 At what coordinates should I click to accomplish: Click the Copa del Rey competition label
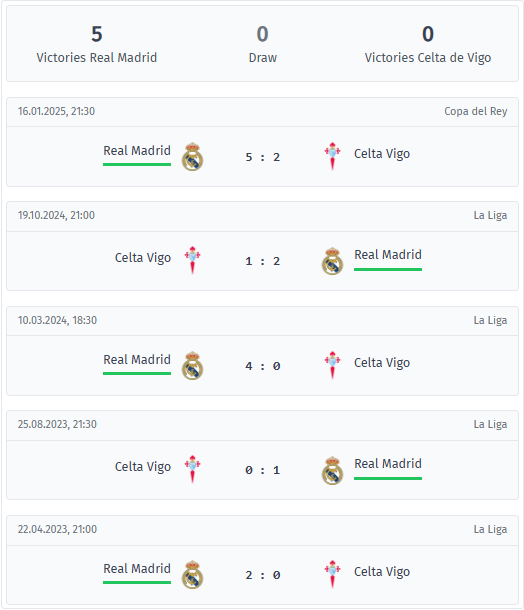coord(475,111)
